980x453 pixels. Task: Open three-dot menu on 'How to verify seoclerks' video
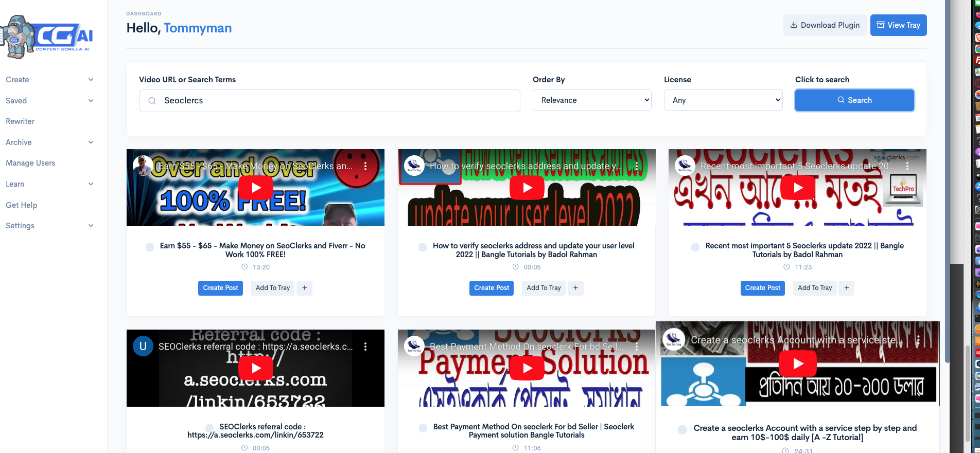point(637,166)
